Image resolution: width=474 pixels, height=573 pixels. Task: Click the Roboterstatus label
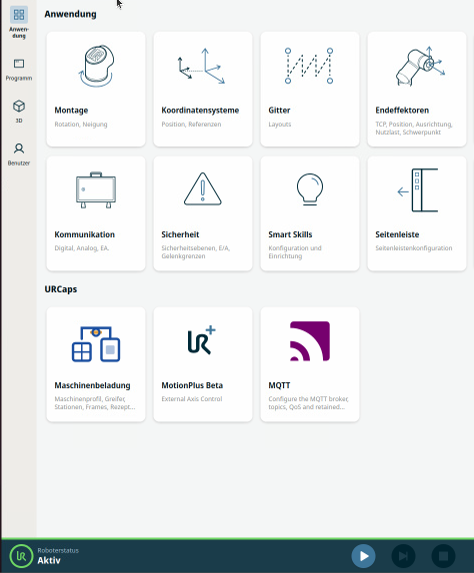pos(58,550)
